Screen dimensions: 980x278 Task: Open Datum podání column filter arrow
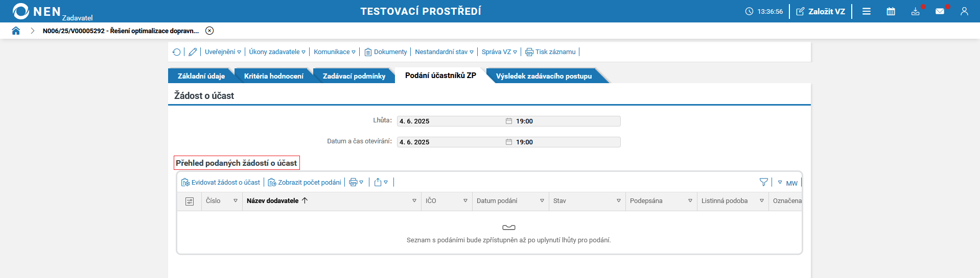[542, 201]
